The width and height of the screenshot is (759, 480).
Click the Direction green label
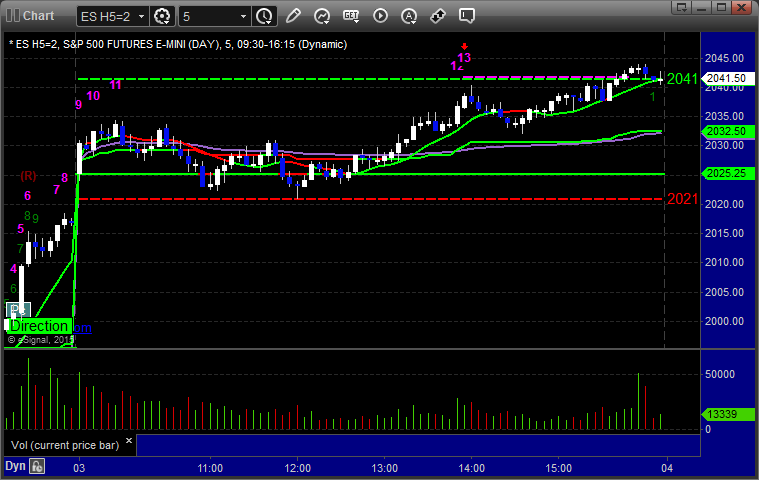[39, 326]
